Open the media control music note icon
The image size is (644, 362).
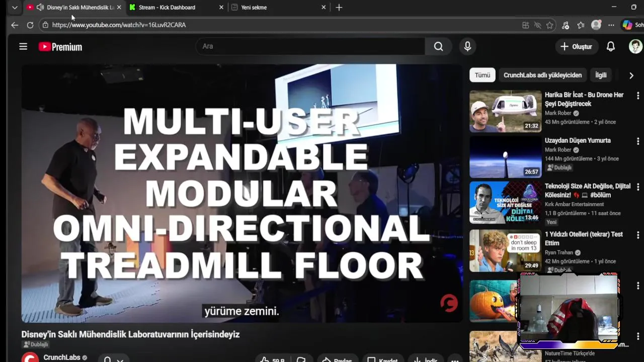pos(566,25)
